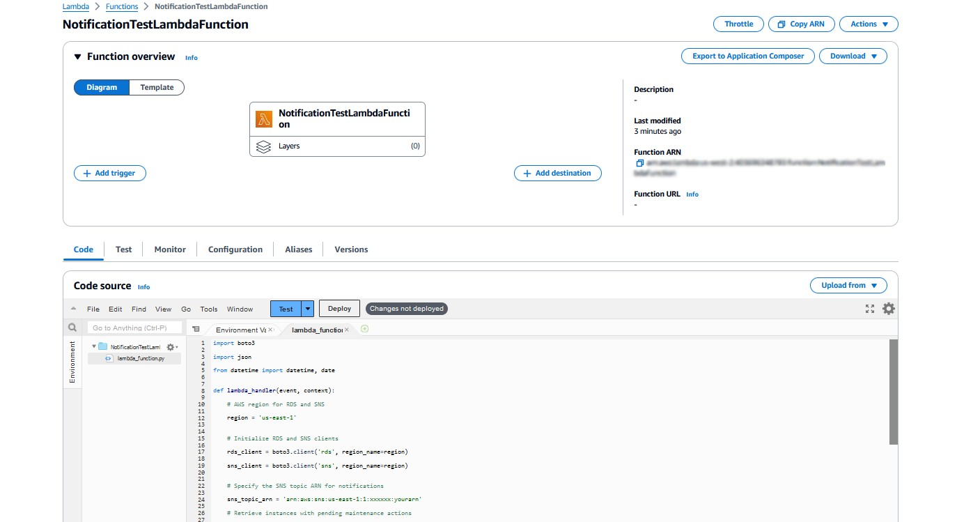Switch to the Aliases tab
Viewport: 980px width, 522px height.
299,250
